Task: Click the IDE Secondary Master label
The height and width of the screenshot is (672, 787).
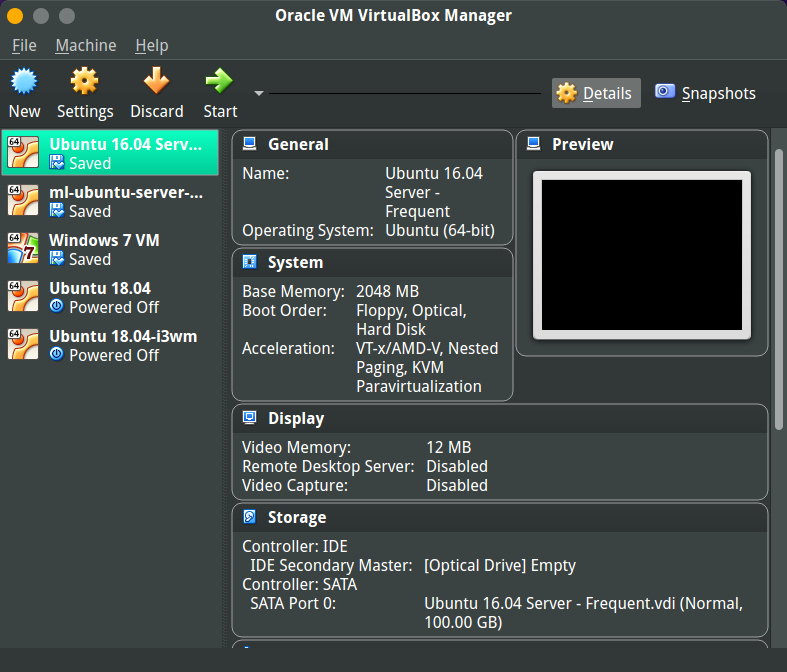Action: coord(331,566)
